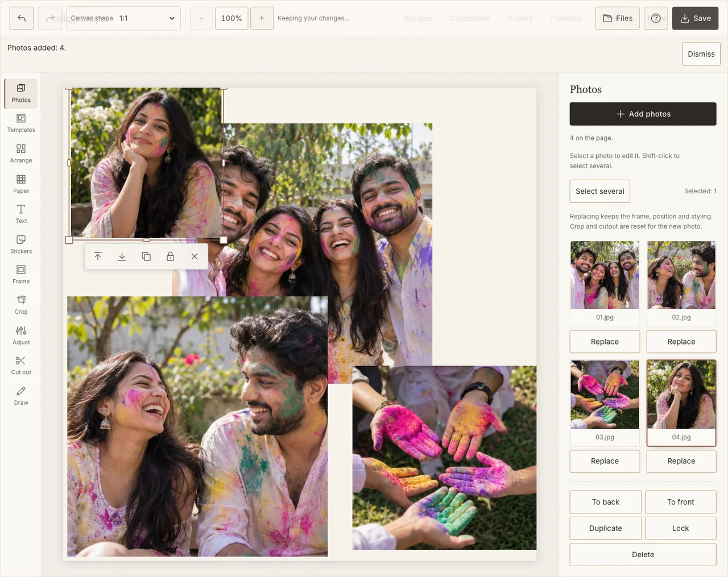The width and height of the screenshot is (728, 577).
Task: Click Add photos button
Action: coord(643,114)
